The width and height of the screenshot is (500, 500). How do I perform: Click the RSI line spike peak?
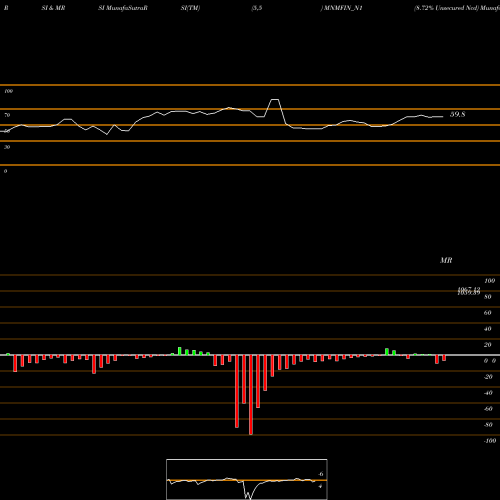tap(275, 99)
